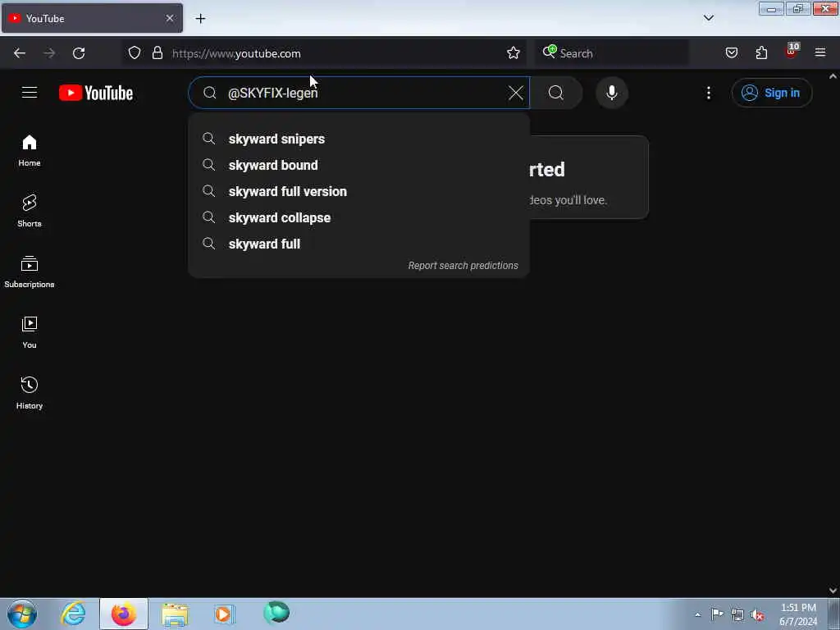This screenshot has height=630, width=840.
Task: Click the Sign in button
Action: [771, 93]
